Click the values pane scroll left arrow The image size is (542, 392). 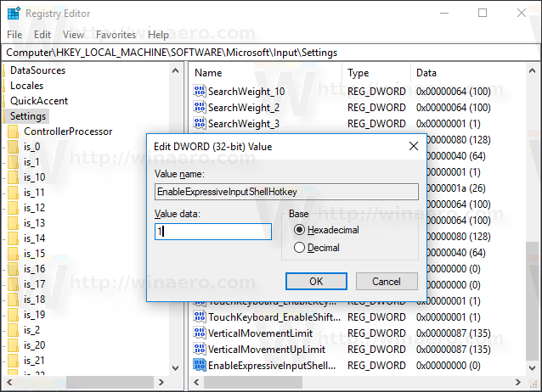197,382
